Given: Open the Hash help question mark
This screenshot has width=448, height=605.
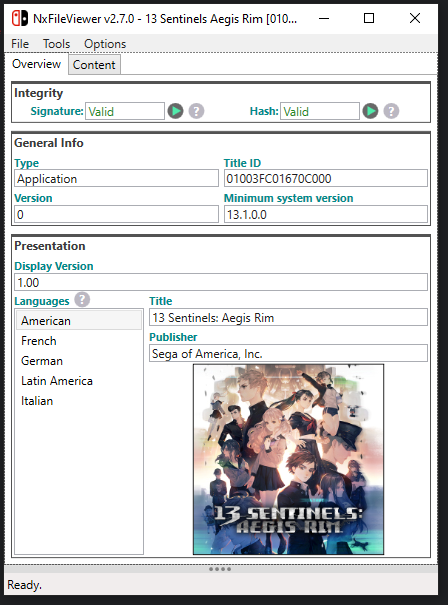Looking at the screenshot, I should pos(391,111).
